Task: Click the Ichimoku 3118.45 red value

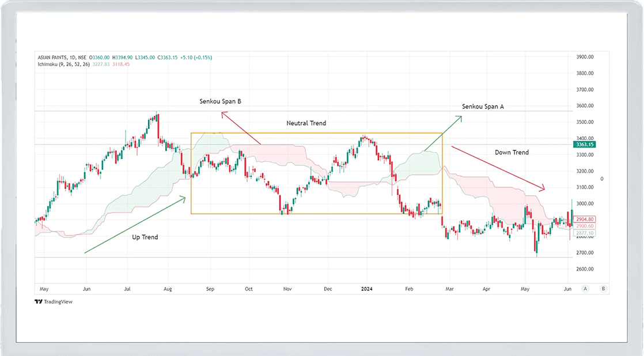Action: coord(121,64)
